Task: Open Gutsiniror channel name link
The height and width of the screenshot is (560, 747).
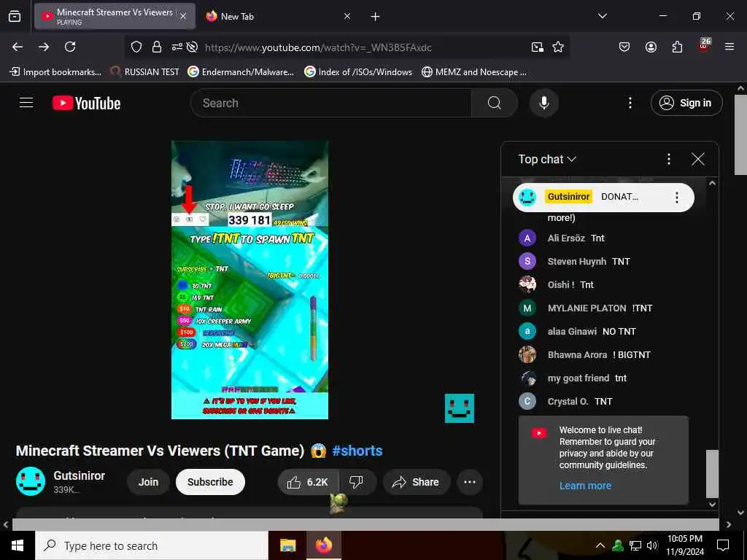Action: [x=79, y=475]
